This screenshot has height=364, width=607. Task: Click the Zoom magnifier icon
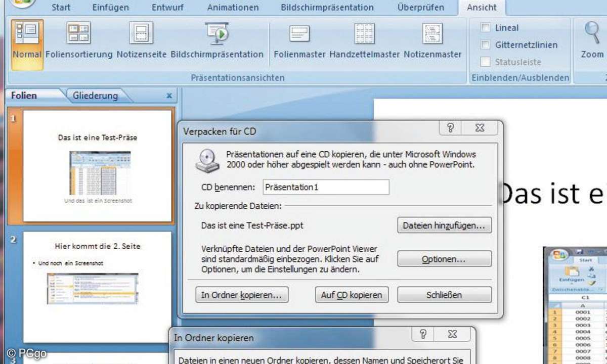point(592,32)
